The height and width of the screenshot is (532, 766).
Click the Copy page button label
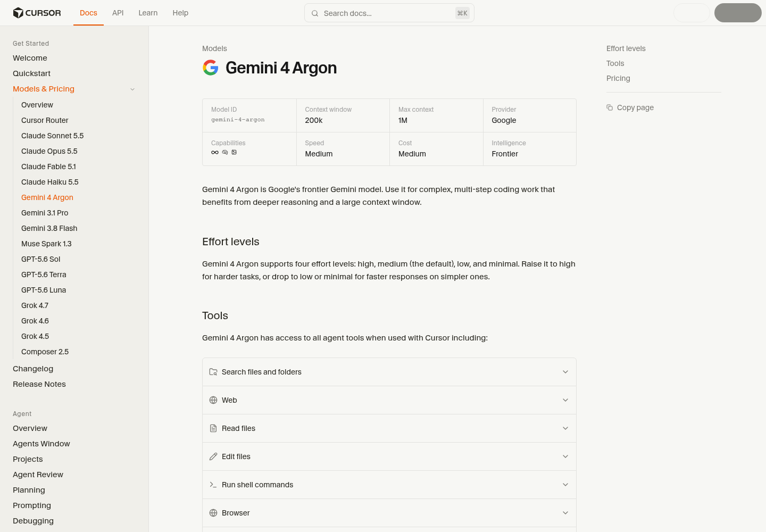(x=635, y=107)
